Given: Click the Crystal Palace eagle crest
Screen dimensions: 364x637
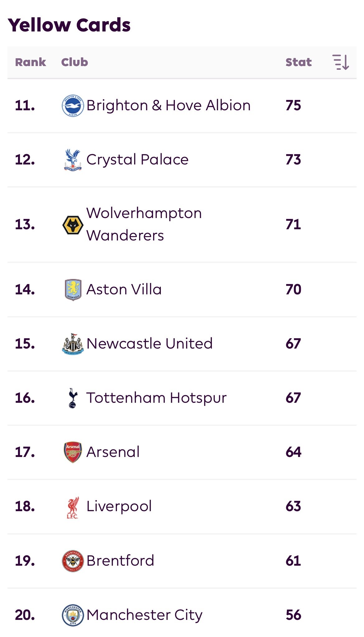Looking at the screenshot, I should 72,160.
